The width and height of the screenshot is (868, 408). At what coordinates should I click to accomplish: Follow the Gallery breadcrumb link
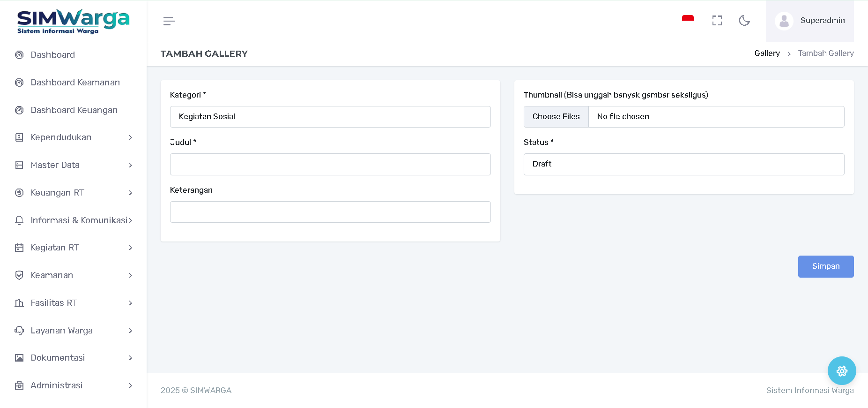coord(767,53)
